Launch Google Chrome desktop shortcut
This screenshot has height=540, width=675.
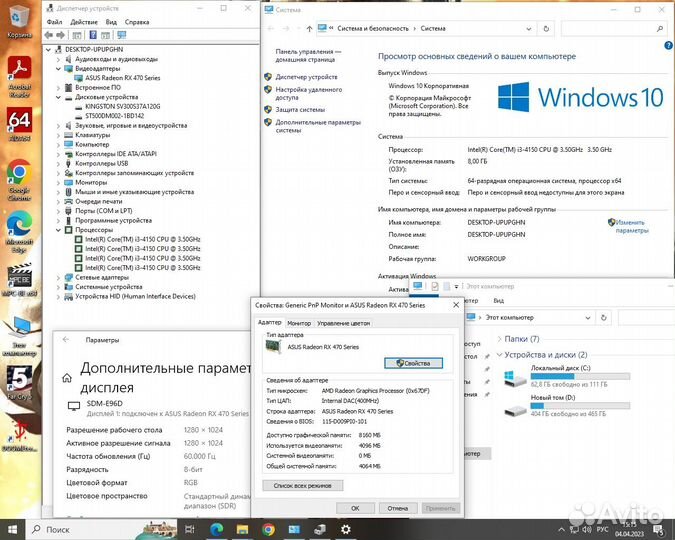(x=19, y=180)
